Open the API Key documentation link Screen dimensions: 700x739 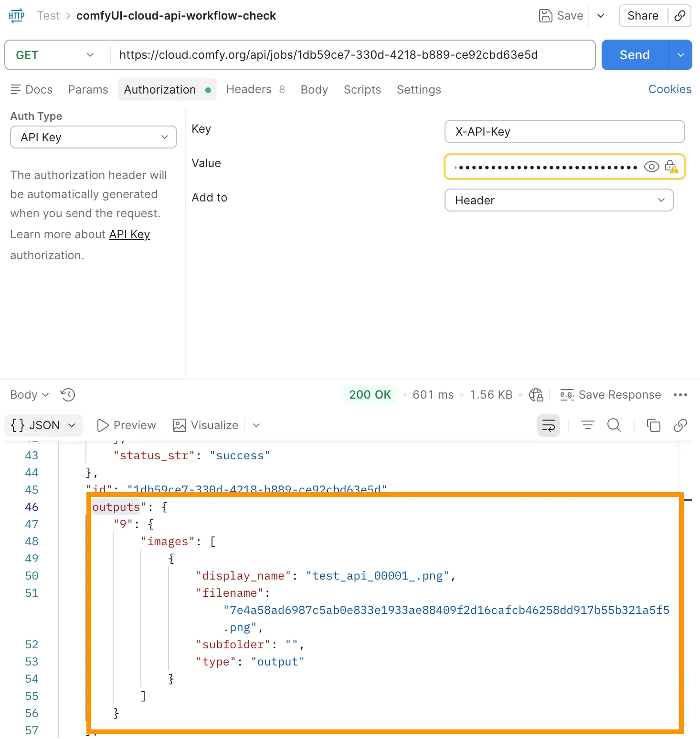(129, 234)
